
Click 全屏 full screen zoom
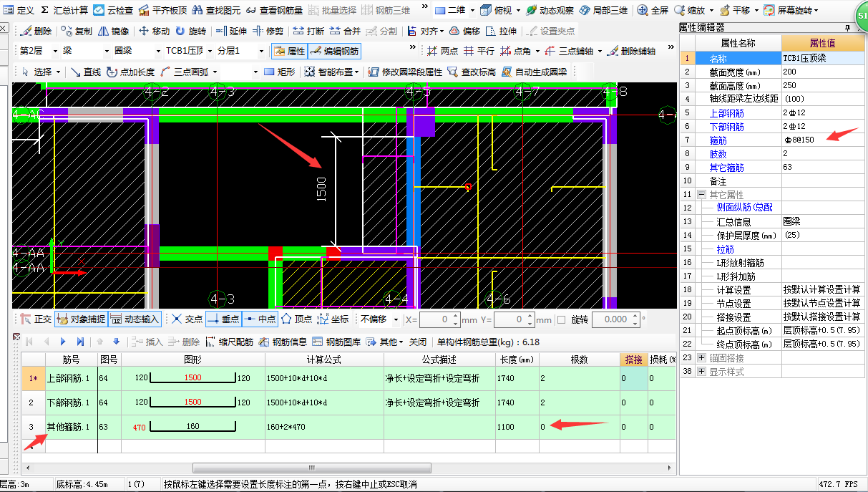click(x=653, y=10)
